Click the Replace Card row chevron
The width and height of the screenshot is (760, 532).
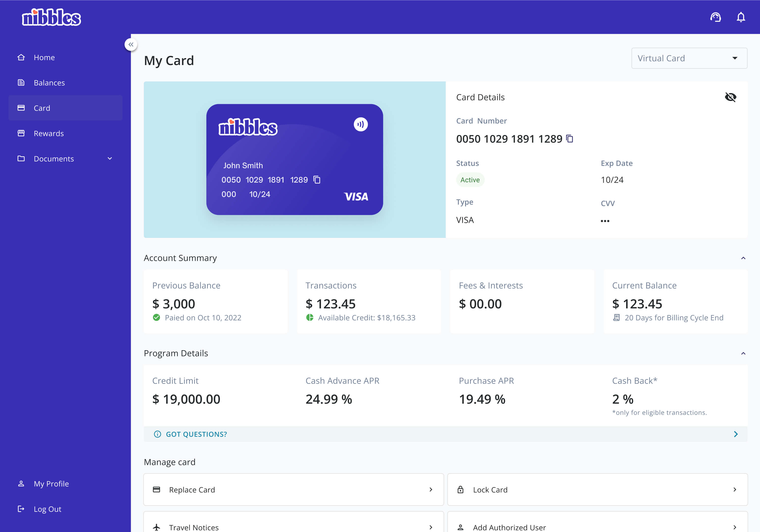431,489
